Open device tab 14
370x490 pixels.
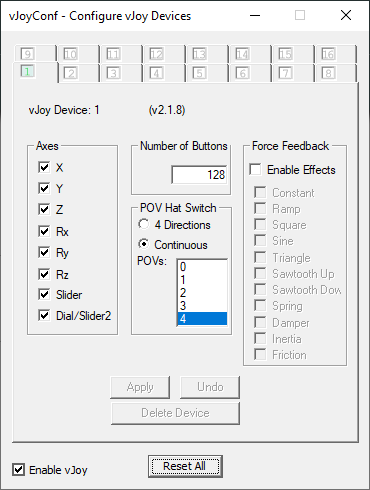(x=250, y=54)
